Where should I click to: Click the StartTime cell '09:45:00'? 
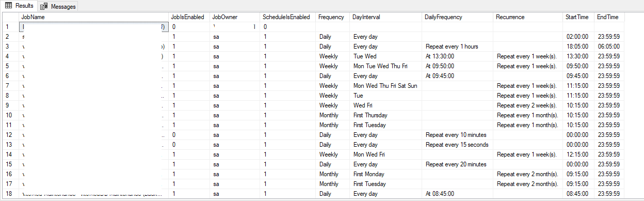[x=578, y=76]
